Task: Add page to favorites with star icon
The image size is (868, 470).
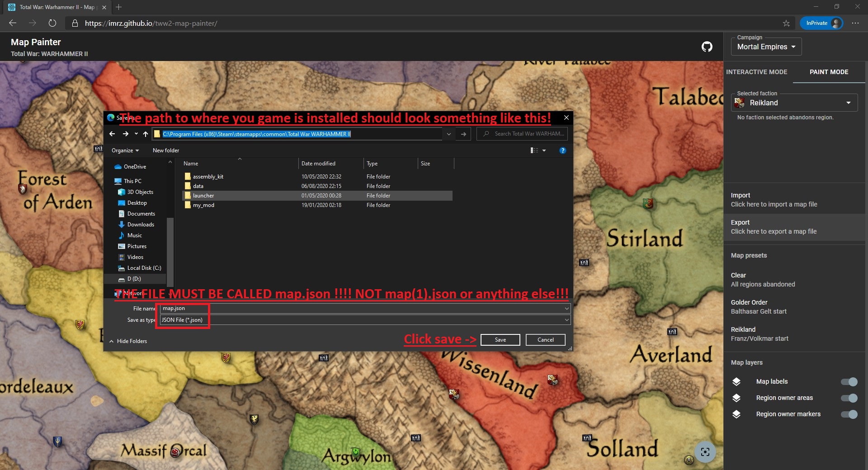Action: [786, 23]
